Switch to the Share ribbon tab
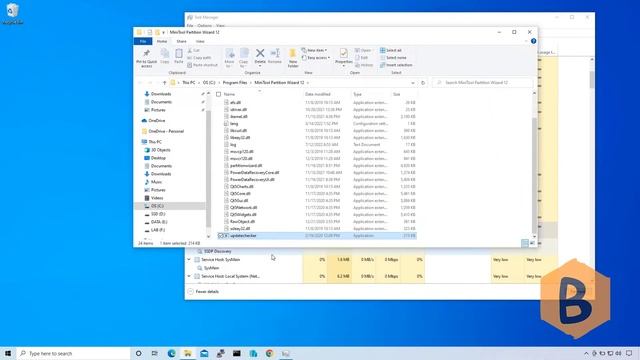 pyautogui.click(x=182, y=41)
